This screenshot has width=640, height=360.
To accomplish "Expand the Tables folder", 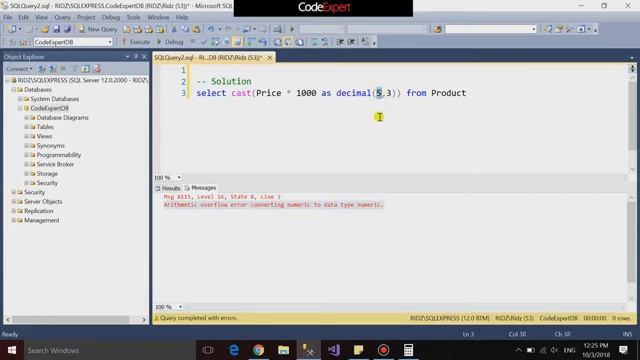I will point(26,127).
